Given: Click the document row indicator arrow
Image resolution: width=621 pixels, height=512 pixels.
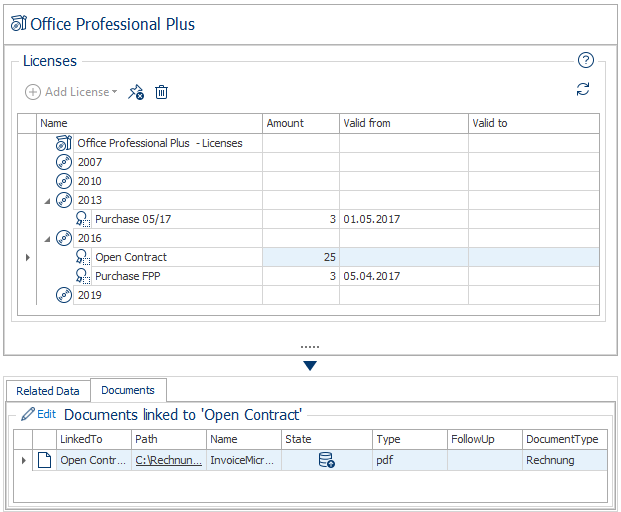Looking at the screenshot, I should tap(23, 460).
